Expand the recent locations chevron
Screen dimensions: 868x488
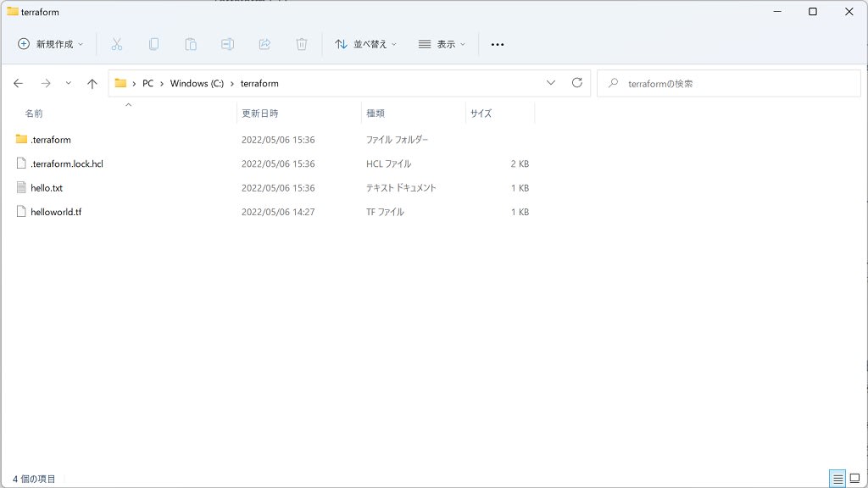pyautogui.click(x=68, y=83)
